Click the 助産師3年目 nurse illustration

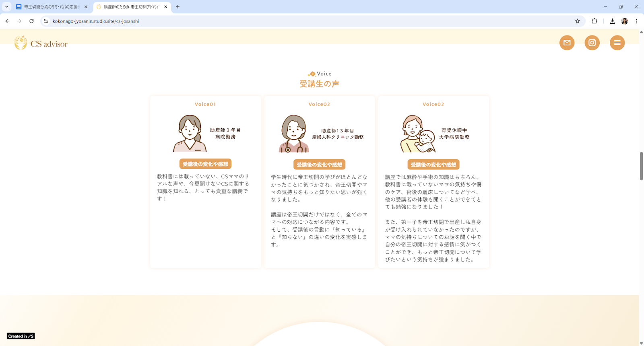(x=190, y=134)
